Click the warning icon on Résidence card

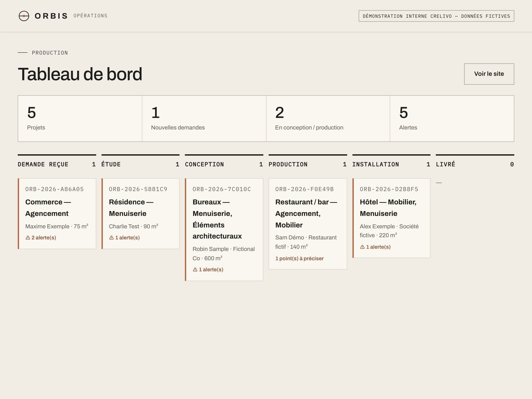[x=111, y=238]
